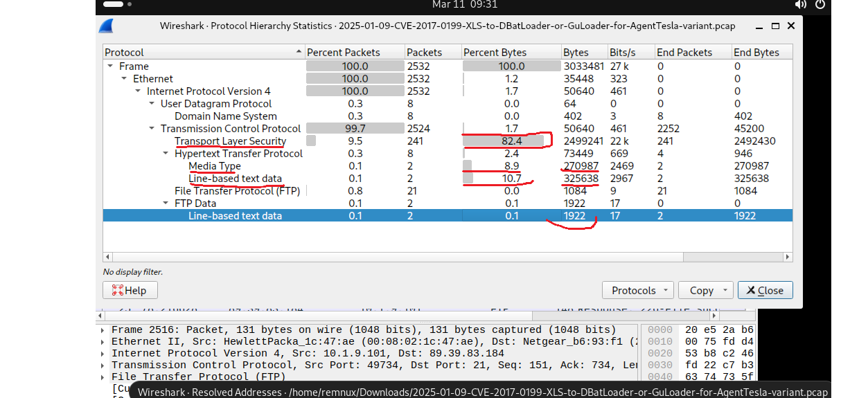868x398 pixels.
Task: Click the Close button at dialog bottom
Action: pyautogui.click(x=765, y=291)
